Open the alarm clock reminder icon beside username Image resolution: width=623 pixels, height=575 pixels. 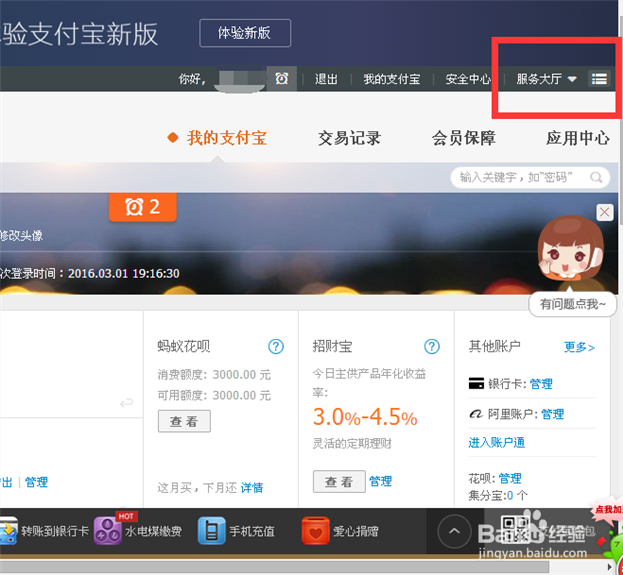pyautogui.click(x=282, y=79)
